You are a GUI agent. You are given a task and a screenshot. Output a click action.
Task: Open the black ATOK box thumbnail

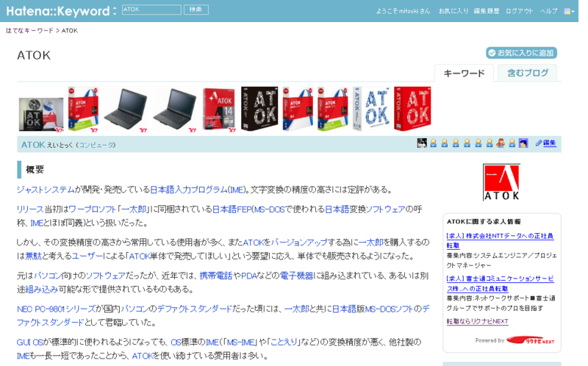click(x=259, y=109)
